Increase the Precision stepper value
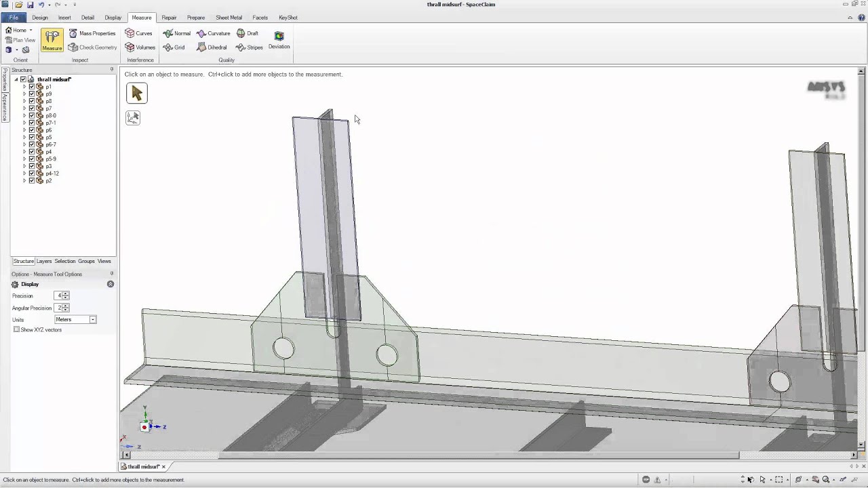 coord(66,294)
